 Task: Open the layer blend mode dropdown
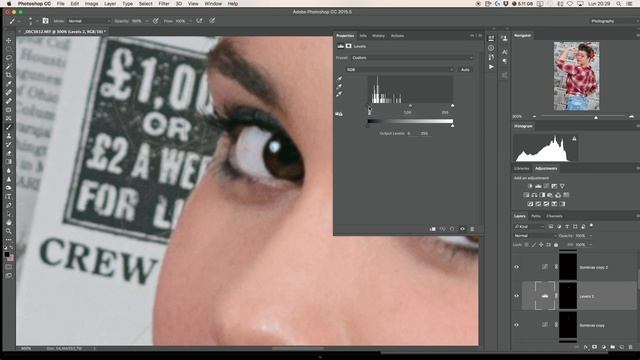535,236
